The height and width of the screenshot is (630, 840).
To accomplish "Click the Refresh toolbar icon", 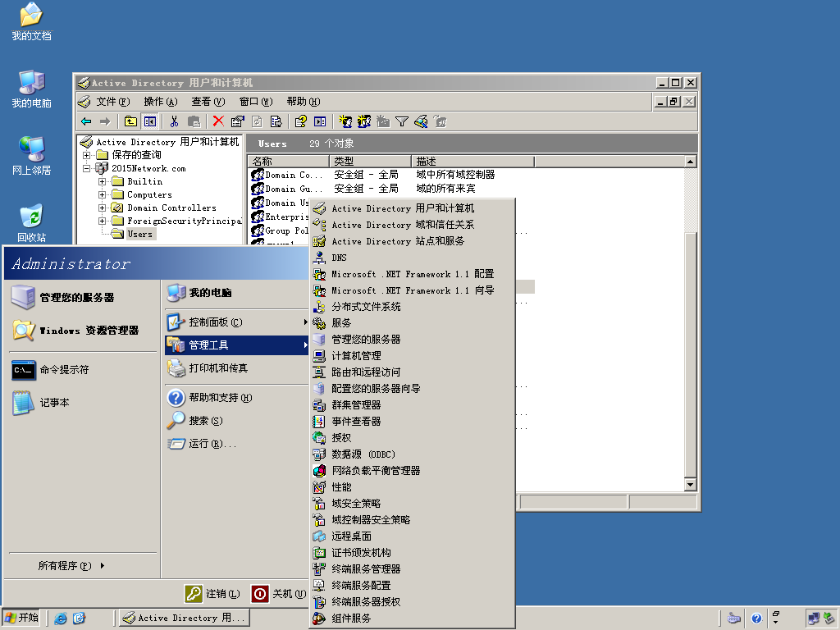I will pyautogui.click(x=257, y=121).
